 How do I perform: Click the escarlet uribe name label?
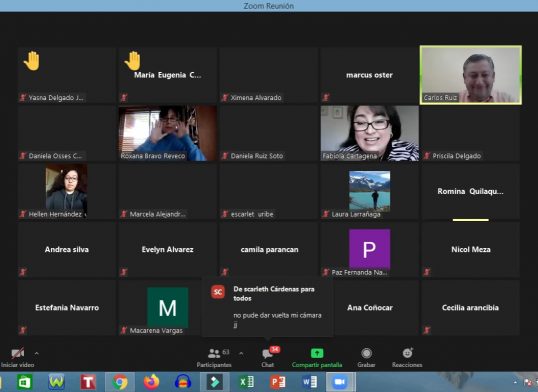(252, 214)
